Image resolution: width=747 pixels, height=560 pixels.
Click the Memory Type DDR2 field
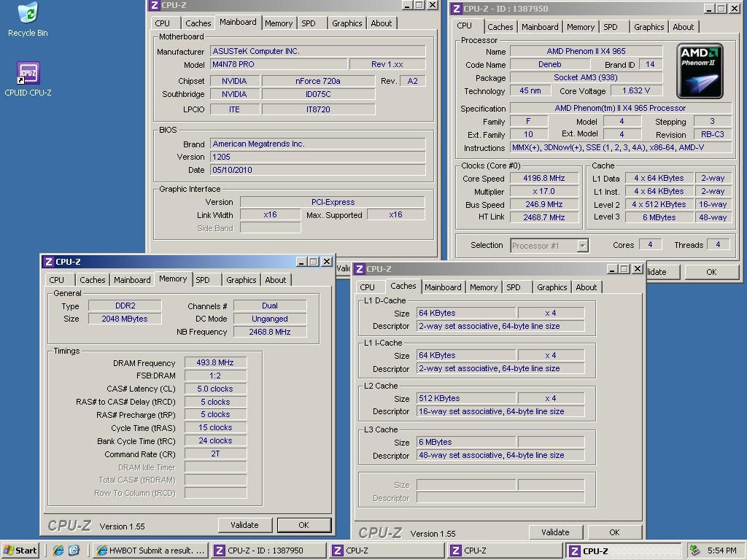pos(125,306)
